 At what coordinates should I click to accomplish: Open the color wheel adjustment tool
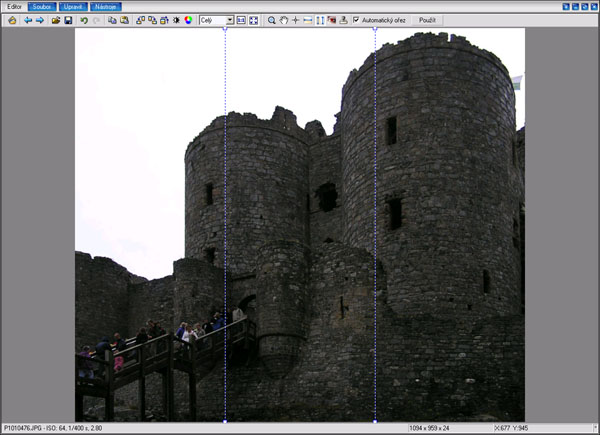pyautogui.click(x=188, y=20)
